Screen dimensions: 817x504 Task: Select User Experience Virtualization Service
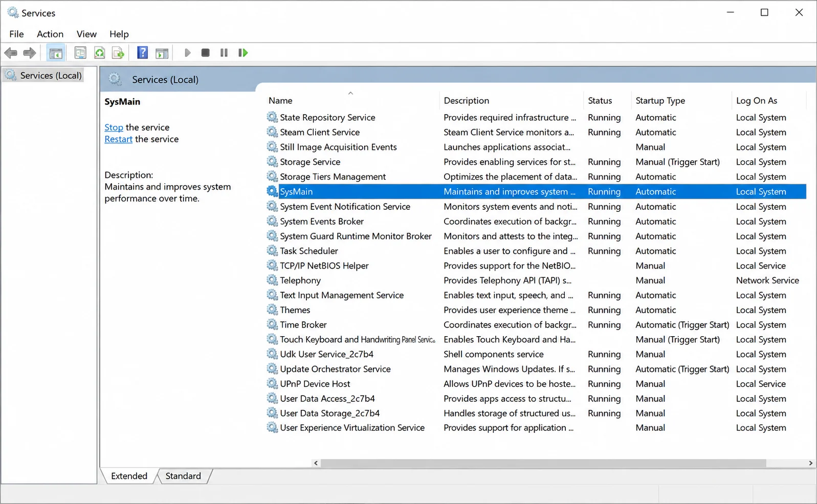(536, 428)
